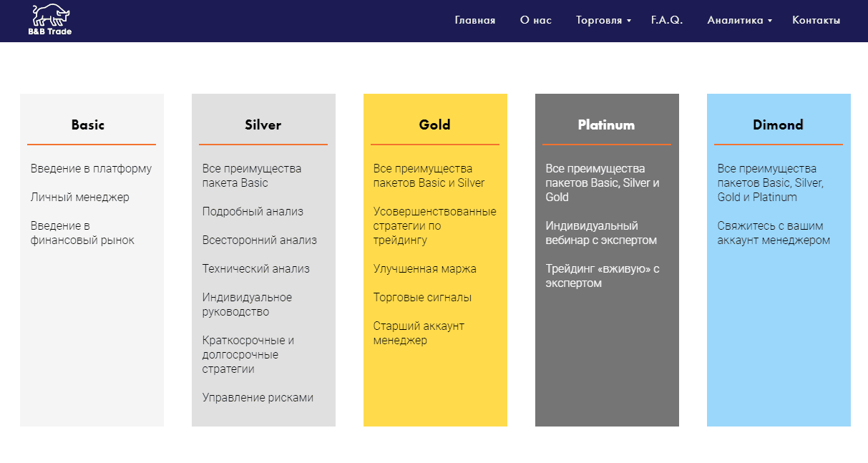868x463 pixels.
Task: Select the Silver package heading
Action: pos(263,125)
